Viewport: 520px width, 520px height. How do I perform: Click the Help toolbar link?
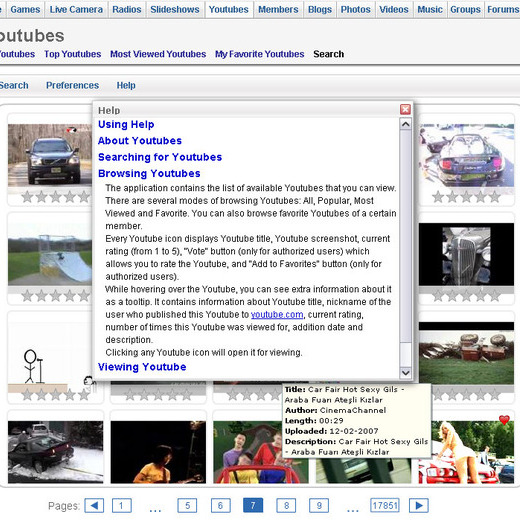coord(126,85)
